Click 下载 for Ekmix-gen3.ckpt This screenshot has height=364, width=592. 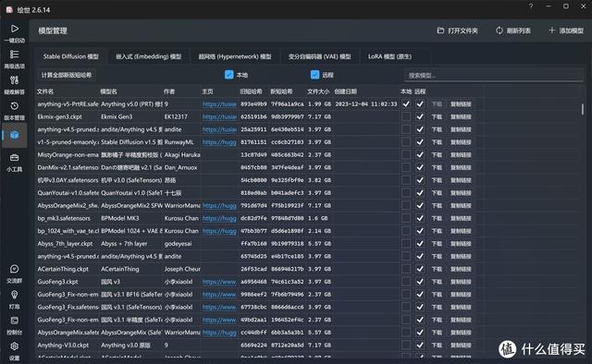437,117
